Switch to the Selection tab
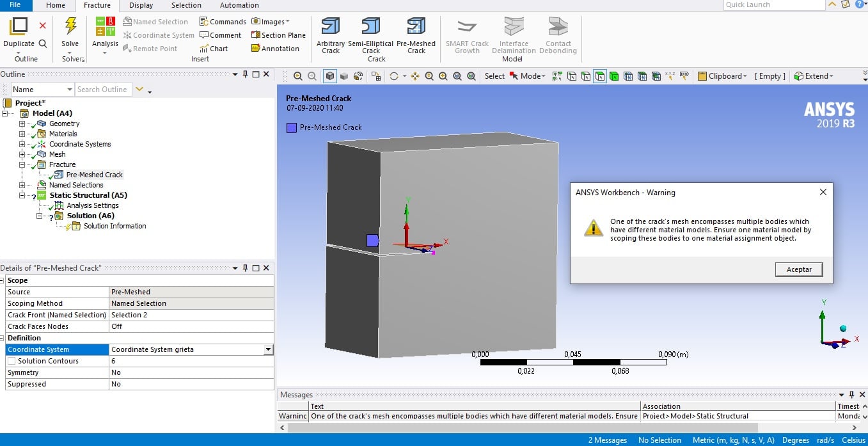Viewport: 868px width, 446px height. (186, 5)
